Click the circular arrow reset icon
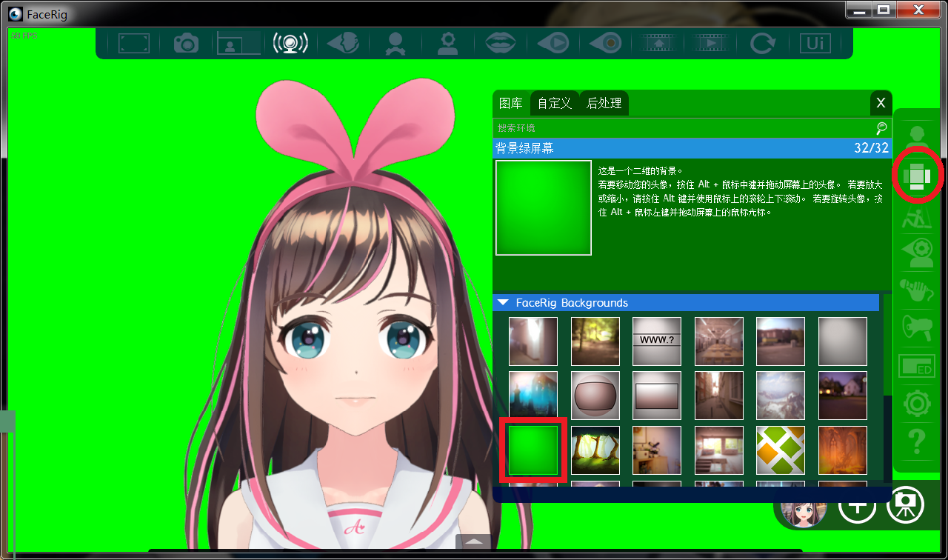The width and height of the screenshot is (948, 560). pyautogui.click(x=762, y=44)
